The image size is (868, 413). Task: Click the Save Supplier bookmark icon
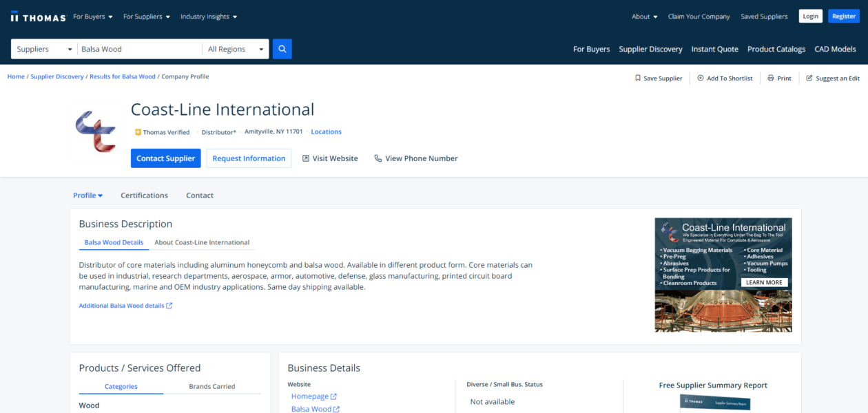[x=638, y=78]
